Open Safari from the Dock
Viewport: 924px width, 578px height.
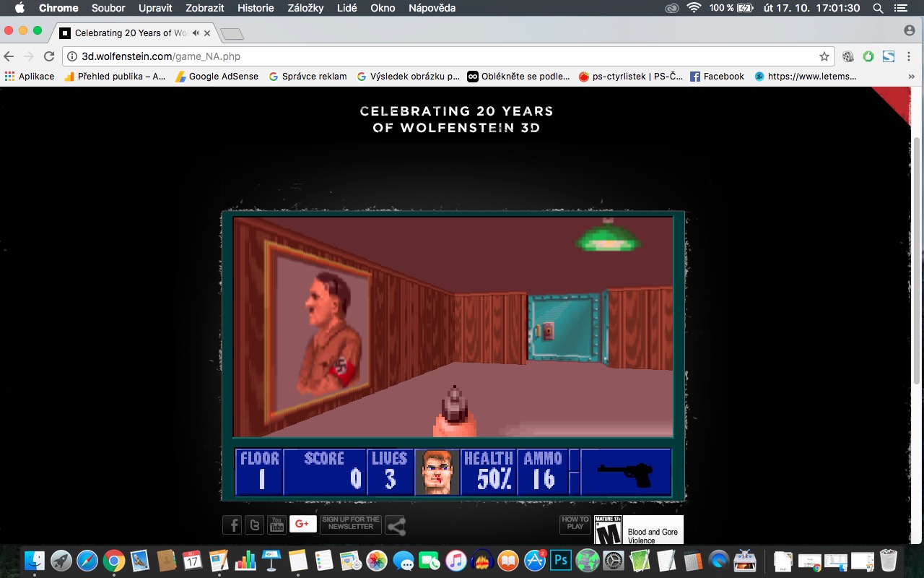87,561
